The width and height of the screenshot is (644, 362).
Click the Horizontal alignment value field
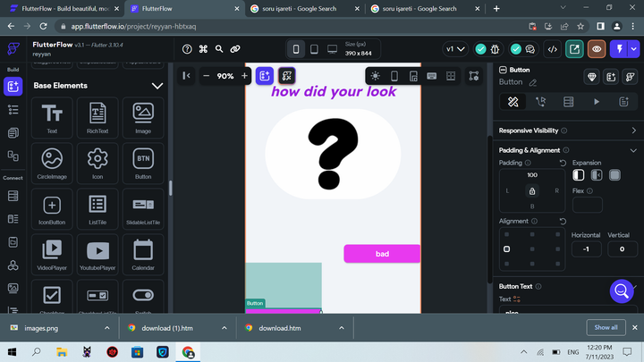pyautogui.click(x=587, y=248)
